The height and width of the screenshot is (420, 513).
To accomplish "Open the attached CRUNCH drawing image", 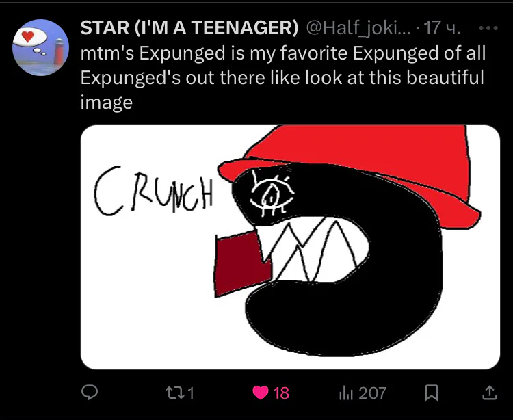I will click(x=290, y=248).
